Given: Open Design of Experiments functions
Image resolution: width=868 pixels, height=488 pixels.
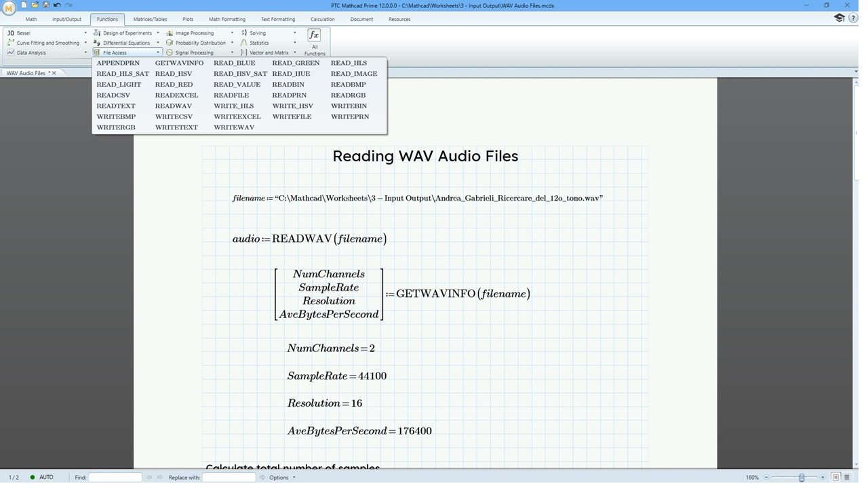Looking at the screenshot, I should coord(127,33).
